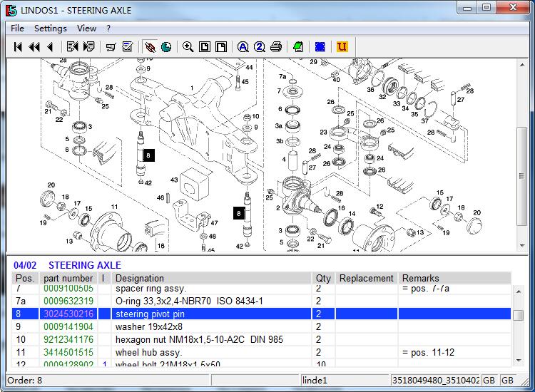Select the 'washer 19x42x8' row

click(x=261, y=326)
